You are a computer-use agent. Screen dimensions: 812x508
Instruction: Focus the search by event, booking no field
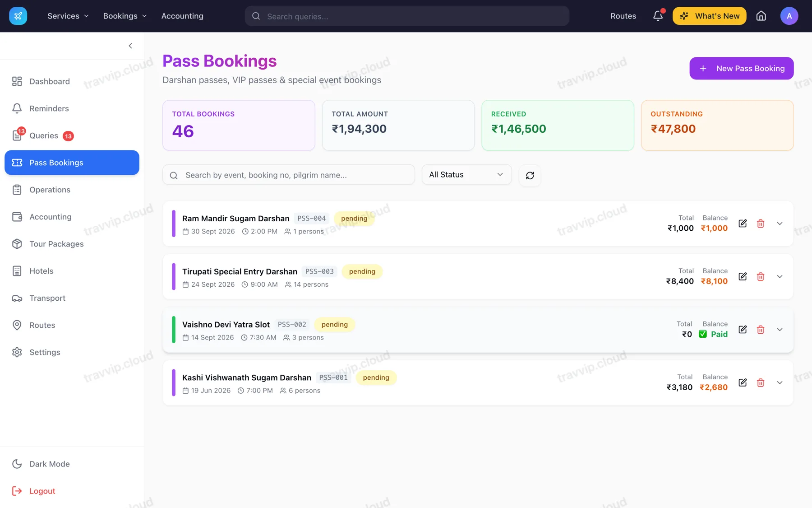[x=289, y=175]
